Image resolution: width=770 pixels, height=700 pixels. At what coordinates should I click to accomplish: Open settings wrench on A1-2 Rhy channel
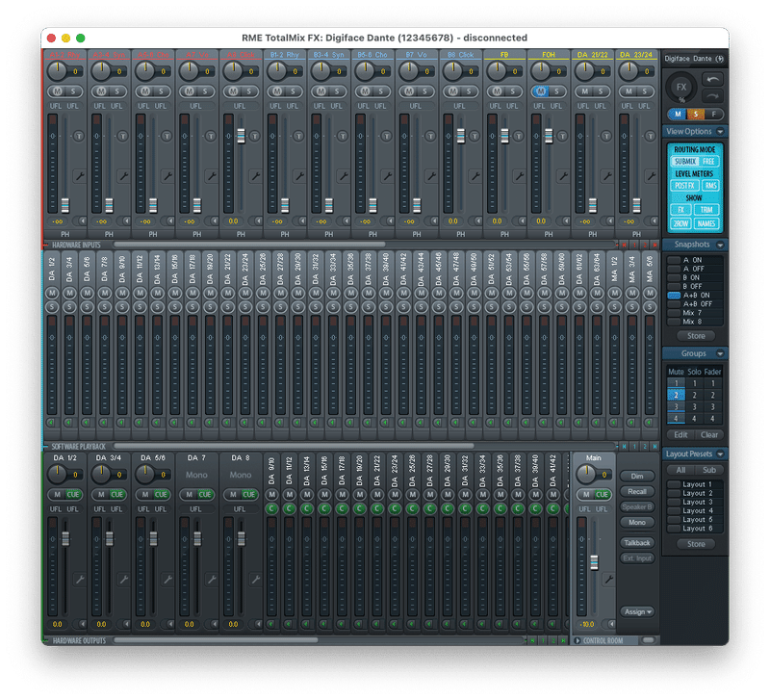[x=79, y=175]
